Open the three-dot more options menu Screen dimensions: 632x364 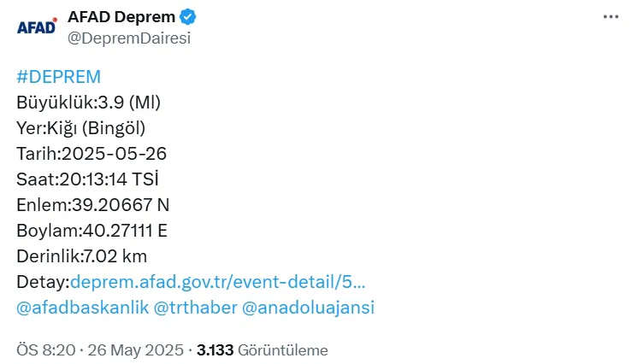pos(610,17)
